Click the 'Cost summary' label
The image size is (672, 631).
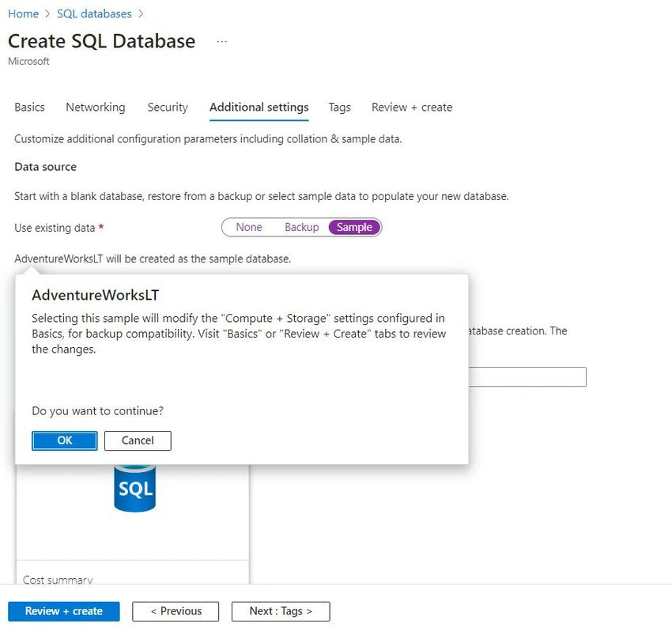(x=58, y=580)
